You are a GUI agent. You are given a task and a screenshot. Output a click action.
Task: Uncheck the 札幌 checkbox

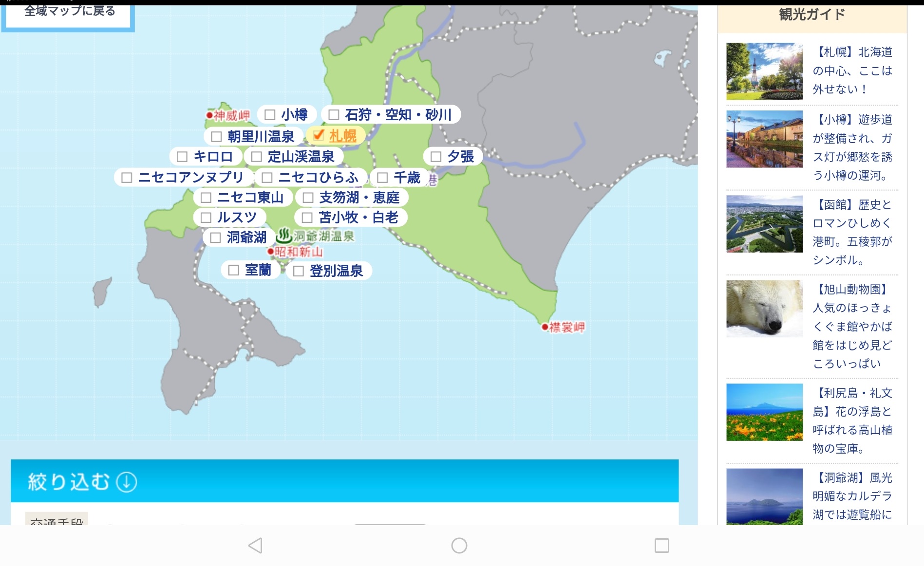coord(318,135)
